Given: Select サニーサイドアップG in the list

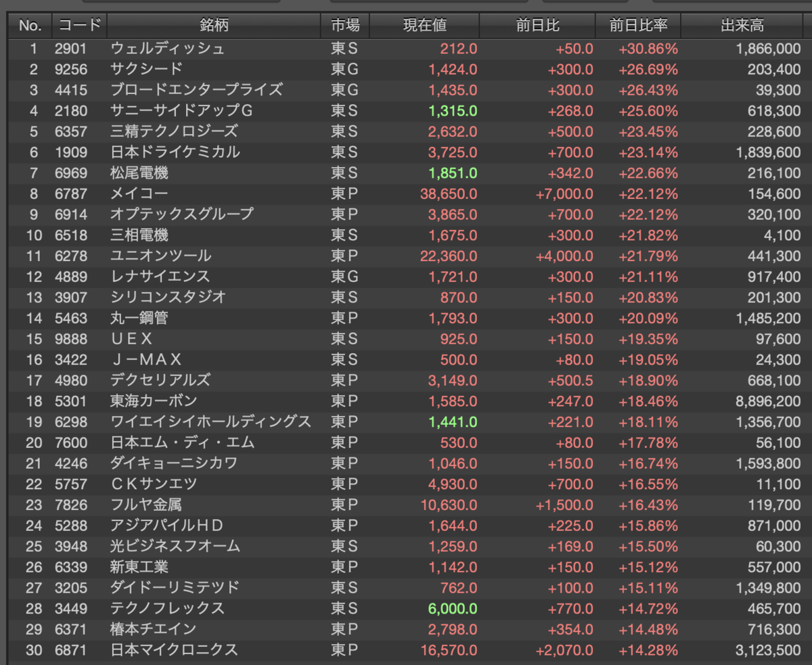Looking at the screenshot, I should 181,110.
